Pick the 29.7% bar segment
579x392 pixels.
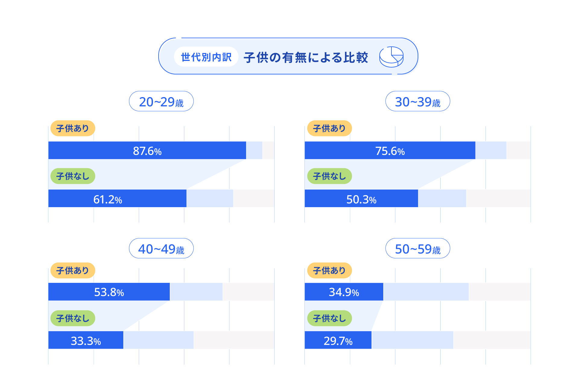click(338, 340)
